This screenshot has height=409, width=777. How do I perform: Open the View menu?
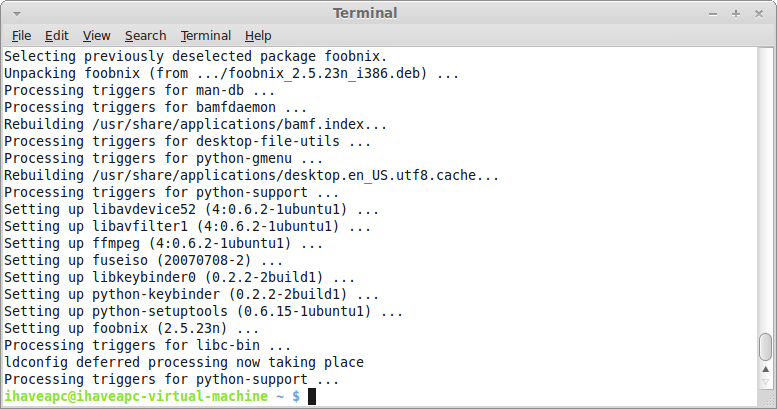point(96,36)
